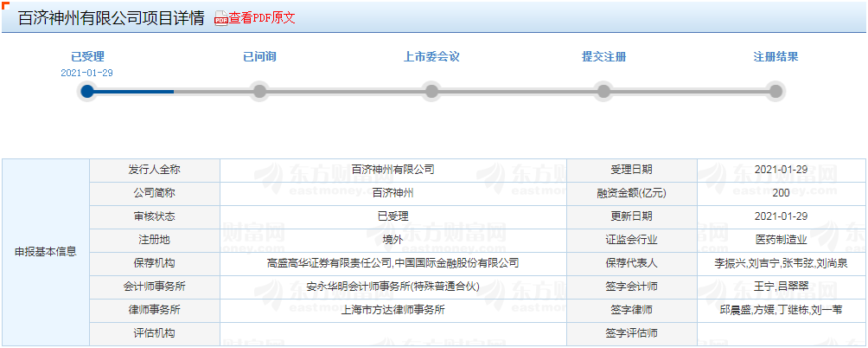
Task: Click the 受理日期 label cell
Action: click(x=632, y=171)
